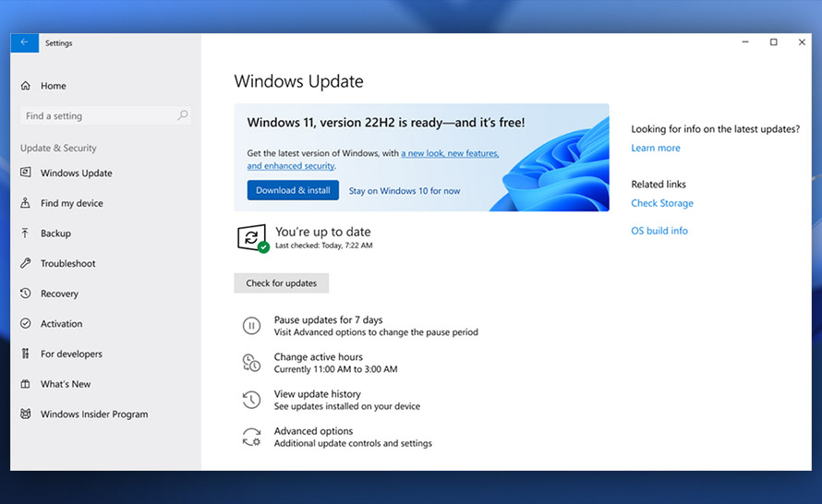Viewport: 822px width, 504px height.
Task: Click the Backup upload arrow icon
Action: [25, 234]
